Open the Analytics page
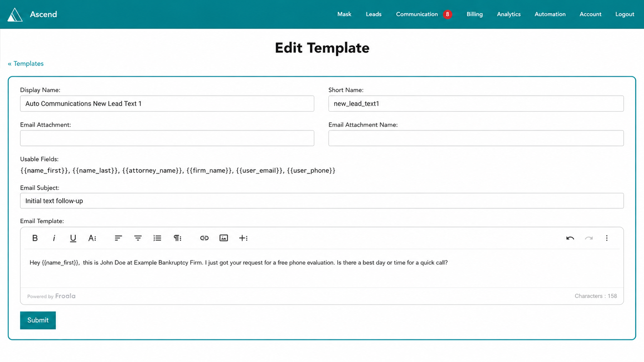 click(x=508, y=14)
